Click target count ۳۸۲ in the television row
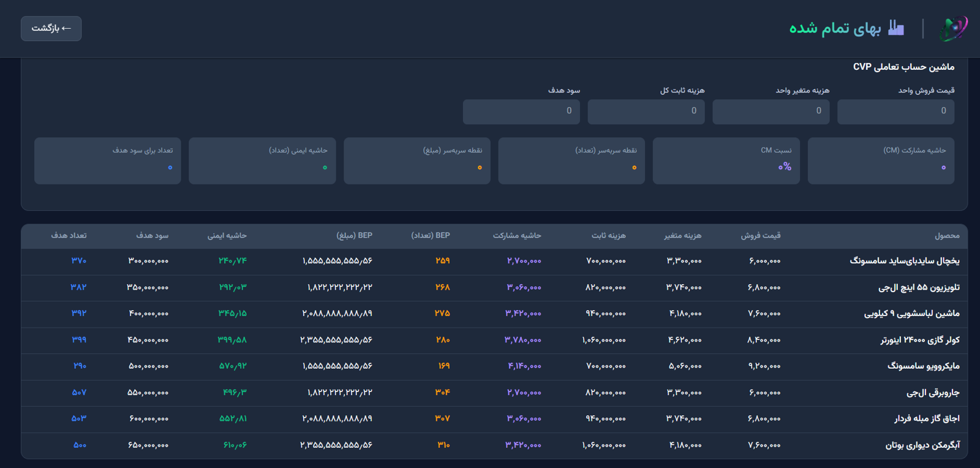Viewport: 980px width, 468px height. click(x=79, y=287)
